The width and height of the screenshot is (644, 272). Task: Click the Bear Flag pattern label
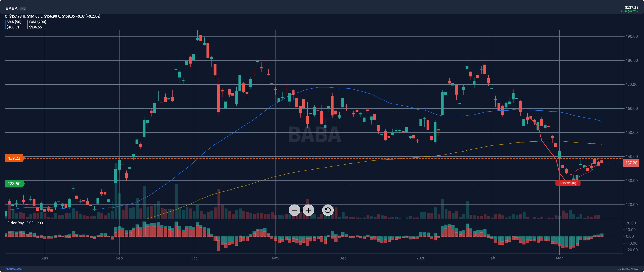coord(569,183)
